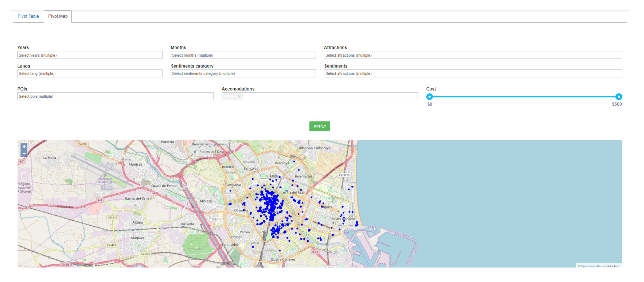644x282 pixels.
Task: Click inside the Accomodations input field
Action: pyautogui.click(x=330, y=96)
